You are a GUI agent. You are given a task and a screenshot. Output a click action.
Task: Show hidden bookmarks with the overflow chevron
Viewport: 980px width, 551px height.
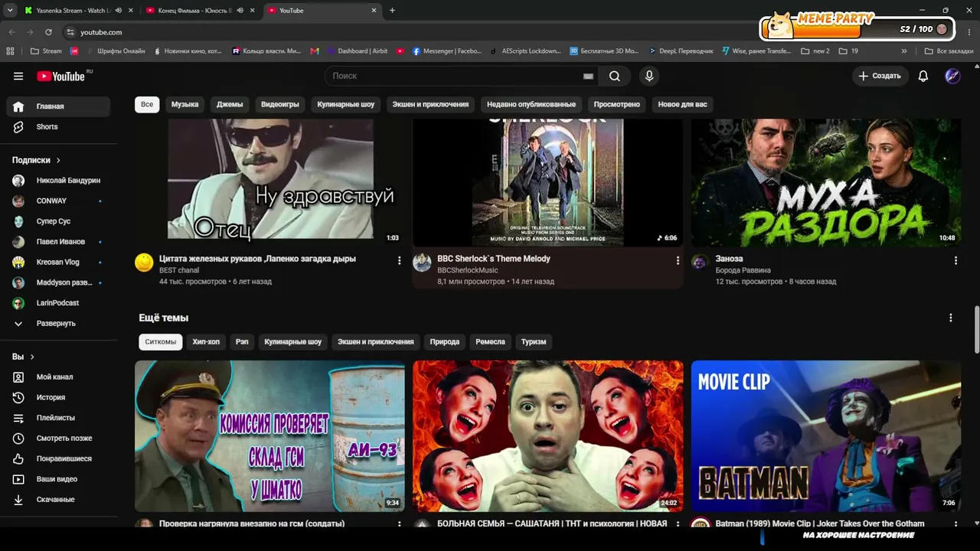tap(904, 51)
